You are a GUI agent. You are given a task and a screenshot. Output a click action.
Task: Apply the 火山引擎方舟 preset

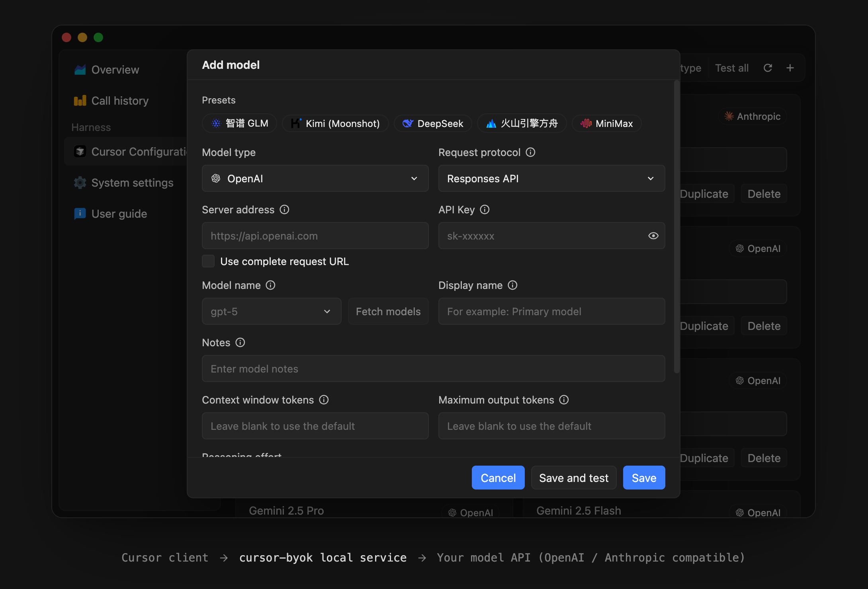(x=522, y=123)
